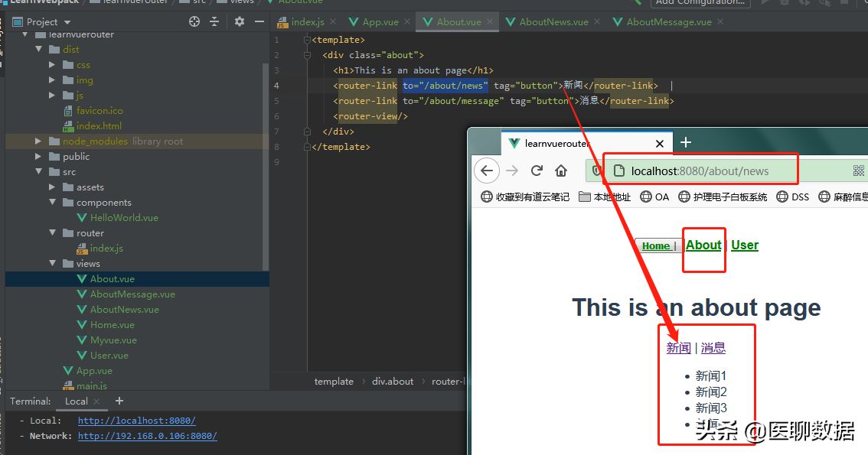
Task: Collapse the src folder arrow
Action: click(x=38, y=172)
